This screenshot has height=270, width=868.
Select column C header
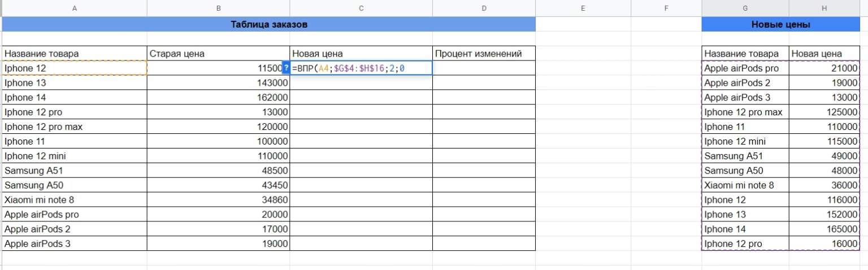[x=362, y=8]
